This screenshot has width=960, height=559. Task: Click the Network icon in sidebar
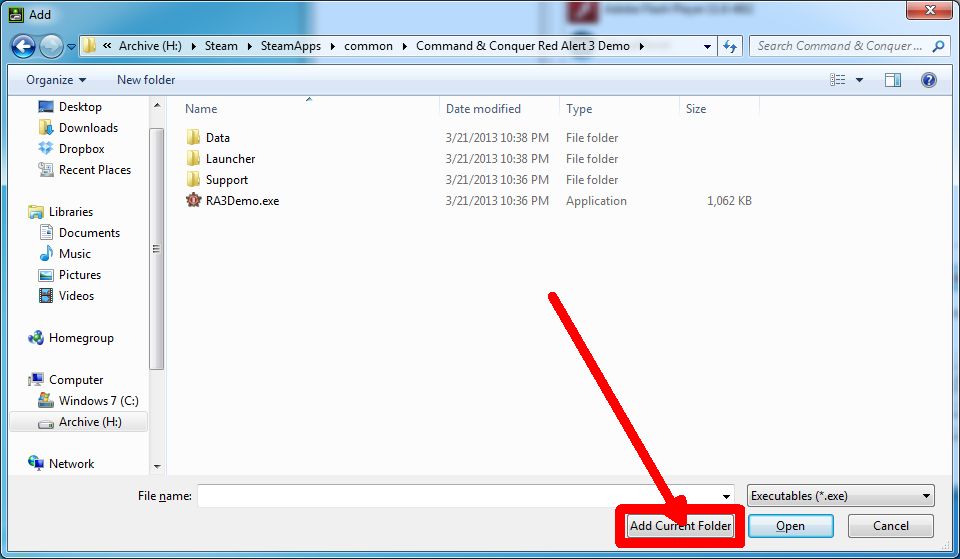pos(36,463)
